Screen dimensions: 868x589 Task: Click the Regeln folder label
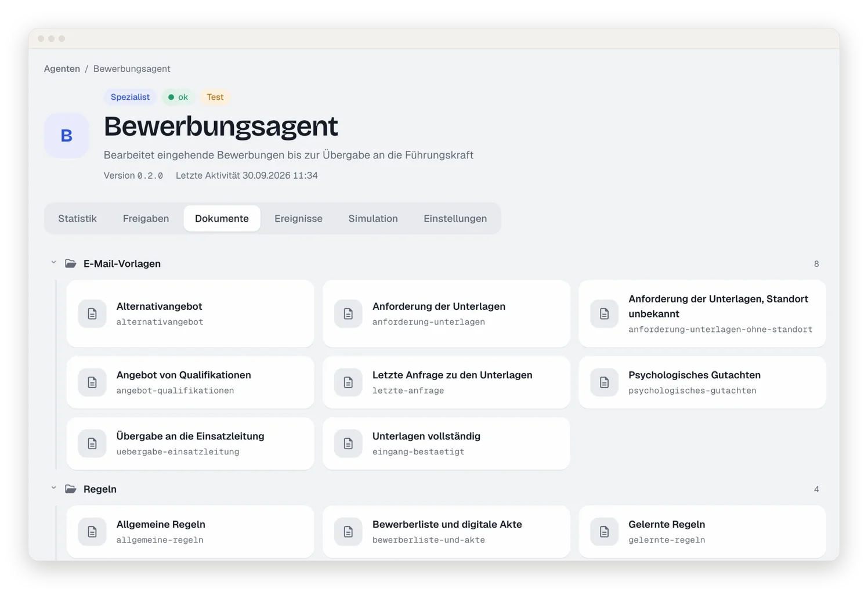point(100,489)
